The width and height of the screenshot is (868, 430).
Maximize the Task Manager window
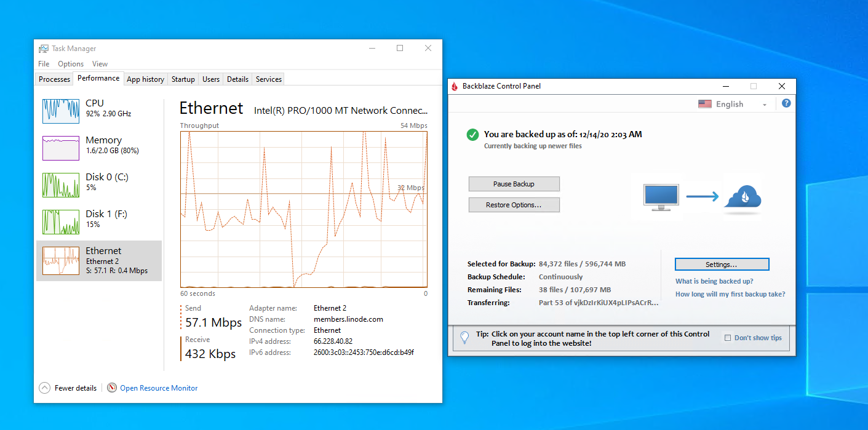[400, 48]
